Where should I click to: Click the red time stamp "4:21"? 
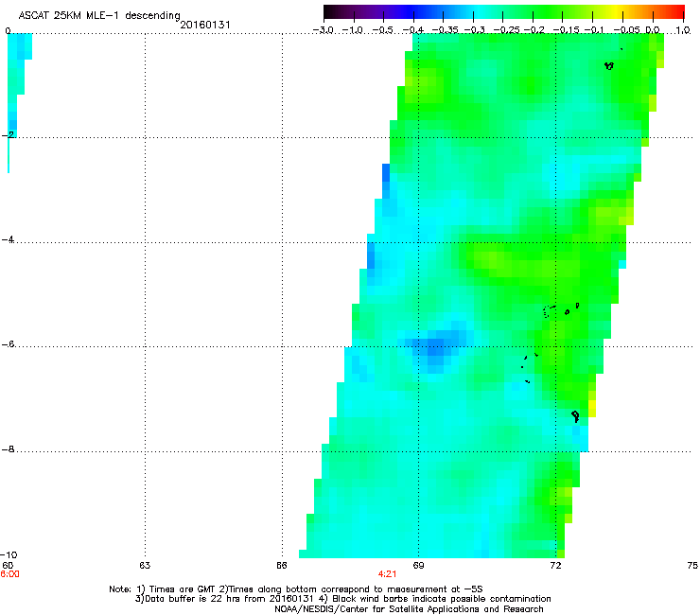387,574
